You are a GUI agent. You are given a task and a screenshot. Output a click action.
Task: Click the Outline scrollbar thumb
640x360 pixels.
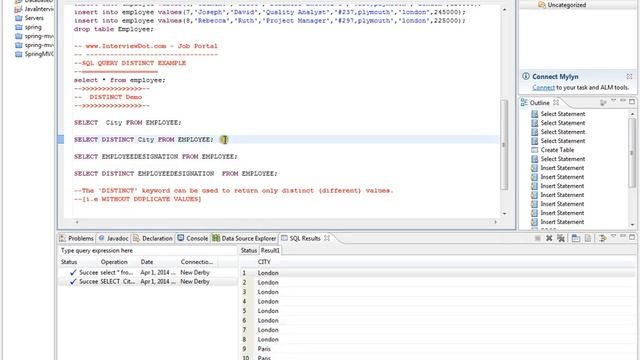[x=632, y=152]
